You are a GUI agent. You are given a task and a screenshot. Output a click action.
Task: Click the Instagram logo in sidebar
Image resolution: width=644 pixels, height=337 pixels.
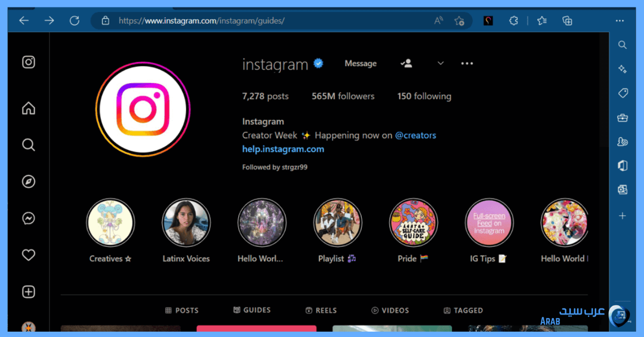(x=28, y=62)
